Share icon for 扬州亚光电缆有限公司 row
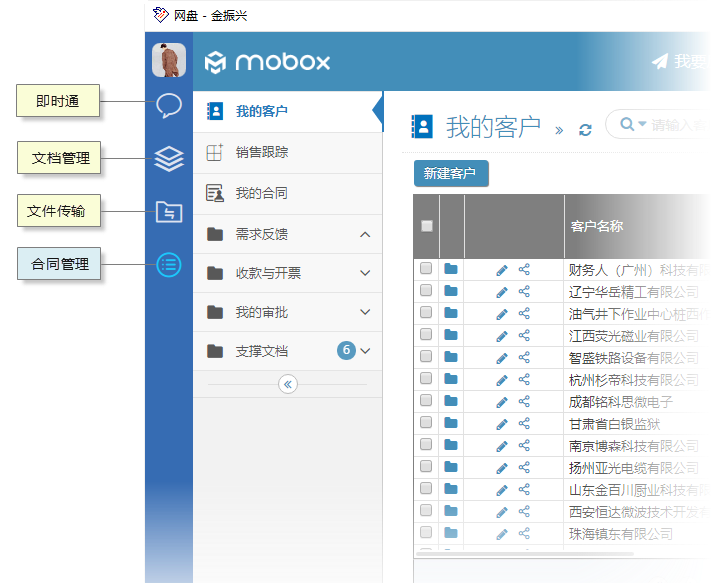This screenshot has height=583, width=719. (x=524, y=467)
